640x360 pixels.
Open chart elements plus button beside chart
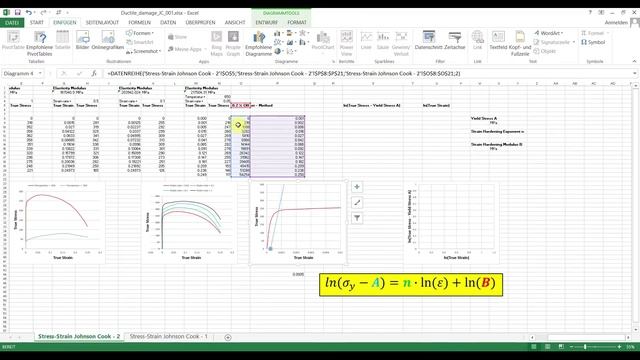[357, 187]
